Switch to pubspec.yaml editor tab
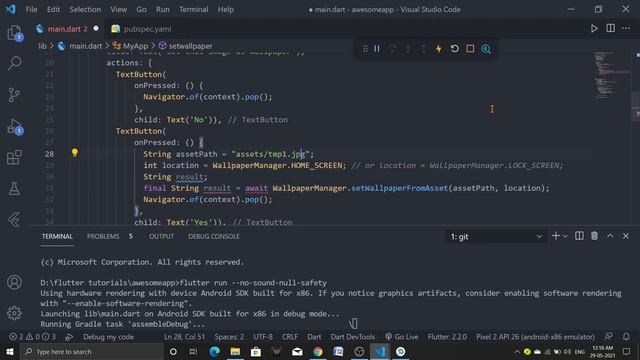The width and height of the screenshot is (640, 360). [142, 29]
